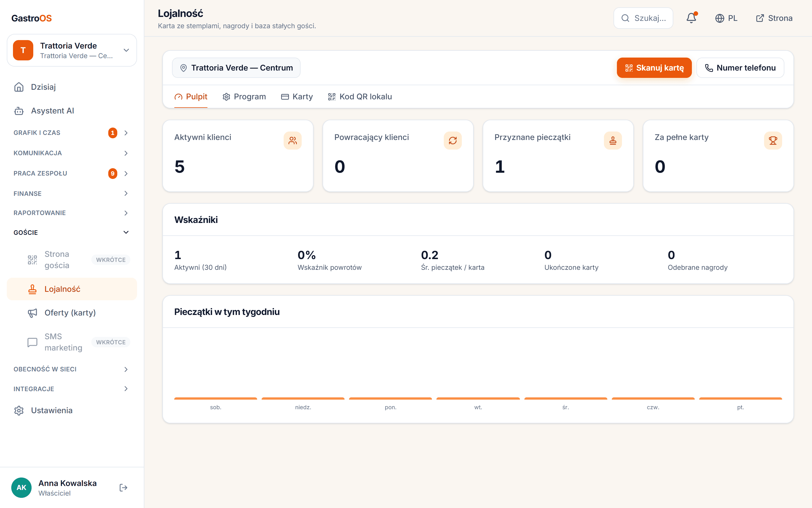The height and width of the screenshot is (508, 812).
Task: Click the Numer telefonu button
Action: pos(740,68)
